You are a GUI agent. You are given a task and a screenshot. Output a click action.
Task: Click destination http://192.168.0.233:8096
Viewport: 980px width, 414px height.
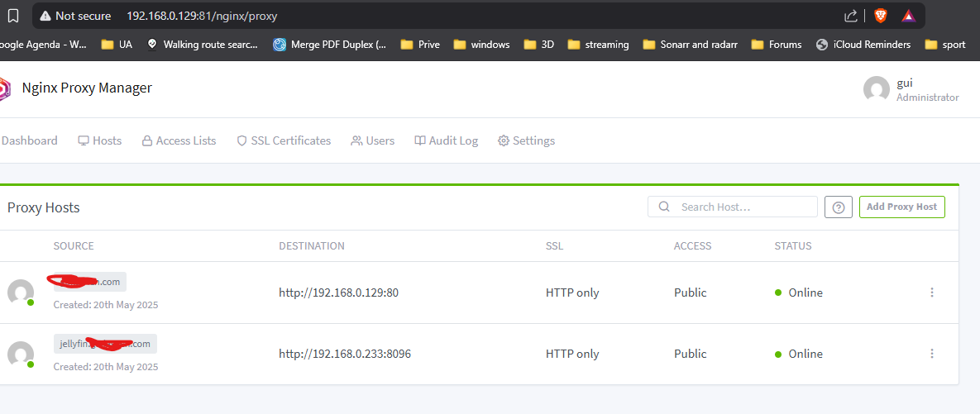[345, 354]
